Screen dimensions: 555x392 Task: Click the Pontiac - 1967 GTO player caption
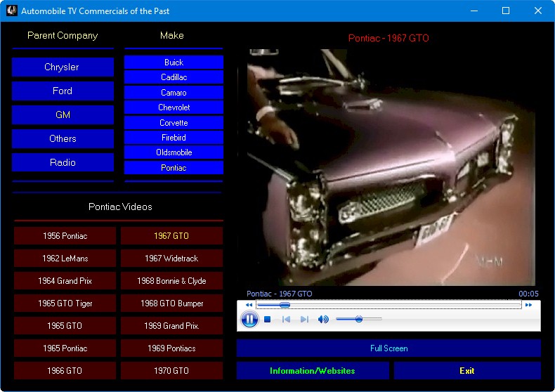(280, 294)
